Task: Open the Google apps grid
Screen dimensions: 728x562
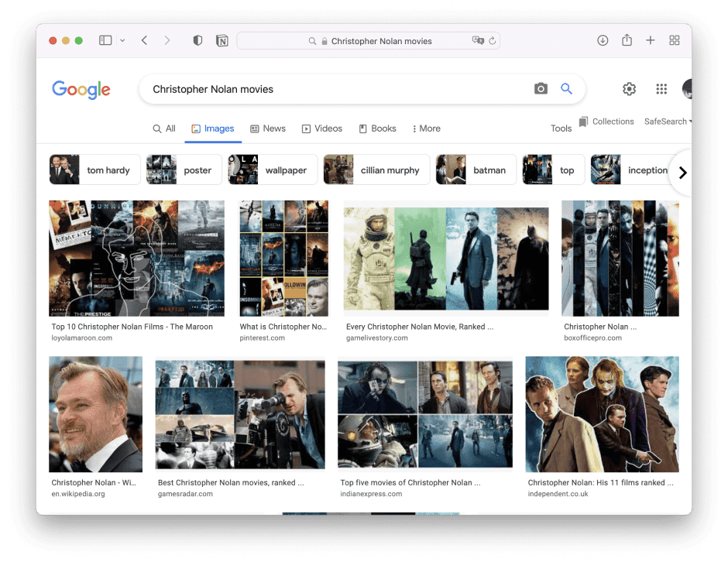Action: 661,89
